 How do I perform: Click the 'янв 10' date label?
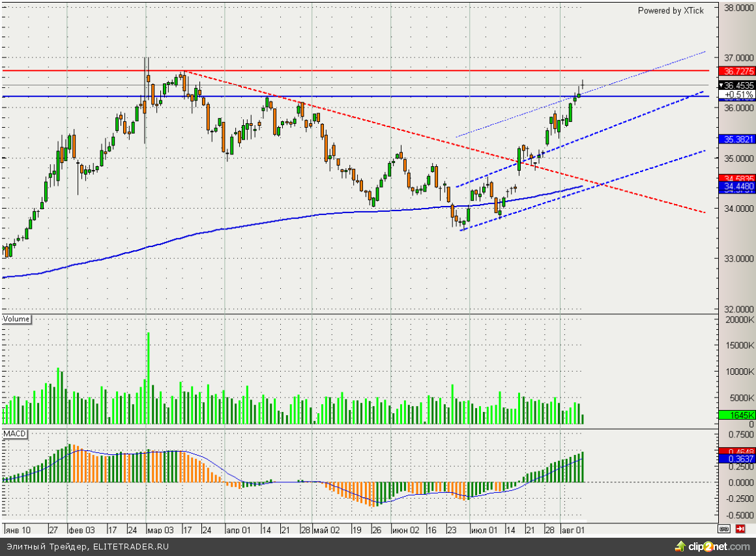point(18,530)
